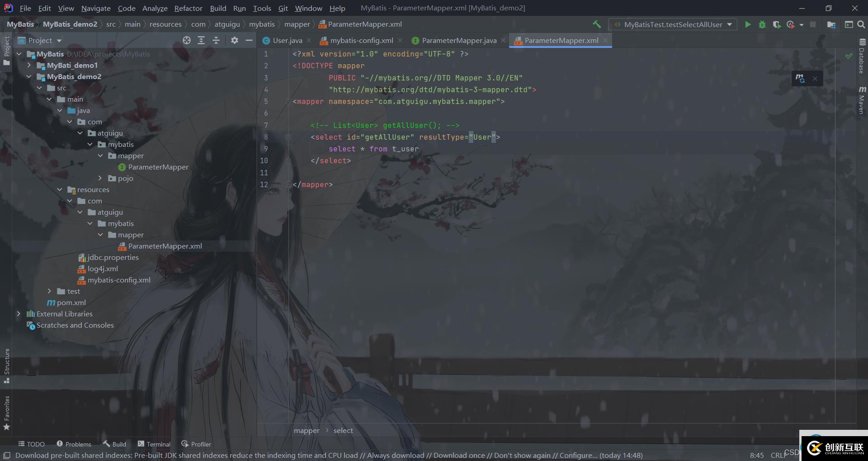Open the Problems tool window

pos(74,444)
